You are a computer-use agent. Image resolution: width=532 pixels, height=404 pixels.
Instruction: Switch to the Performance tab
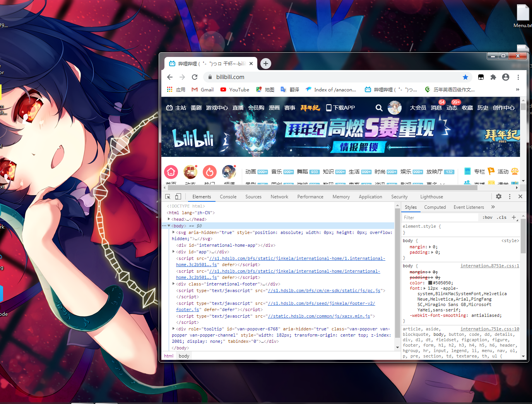(310, 197)
